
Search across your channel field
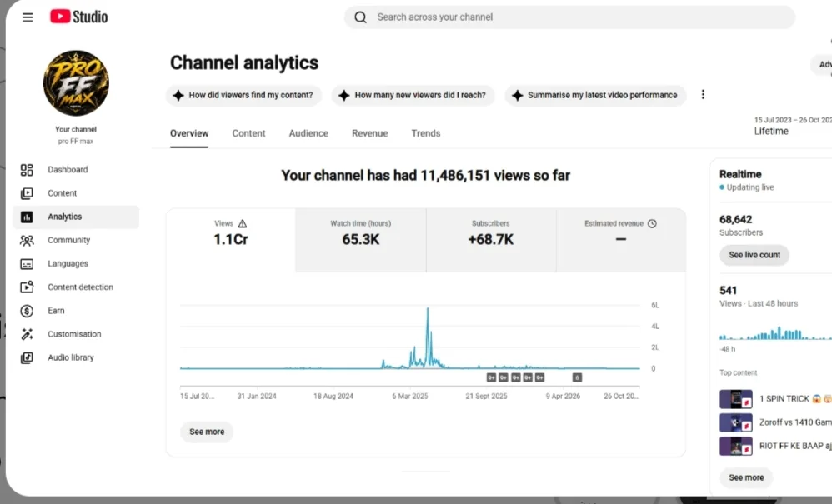(x=569, y=17)
